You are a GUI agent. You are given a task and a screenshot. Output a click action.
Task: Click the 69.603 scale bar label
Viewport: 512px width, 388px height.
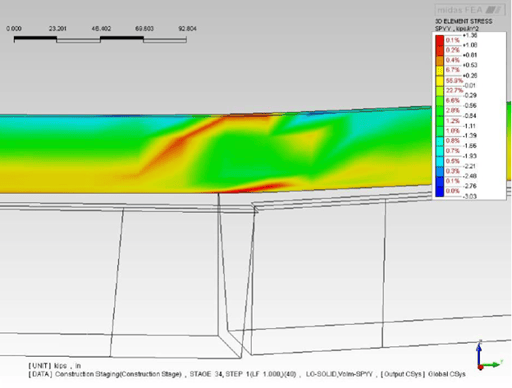coord(144,29)
